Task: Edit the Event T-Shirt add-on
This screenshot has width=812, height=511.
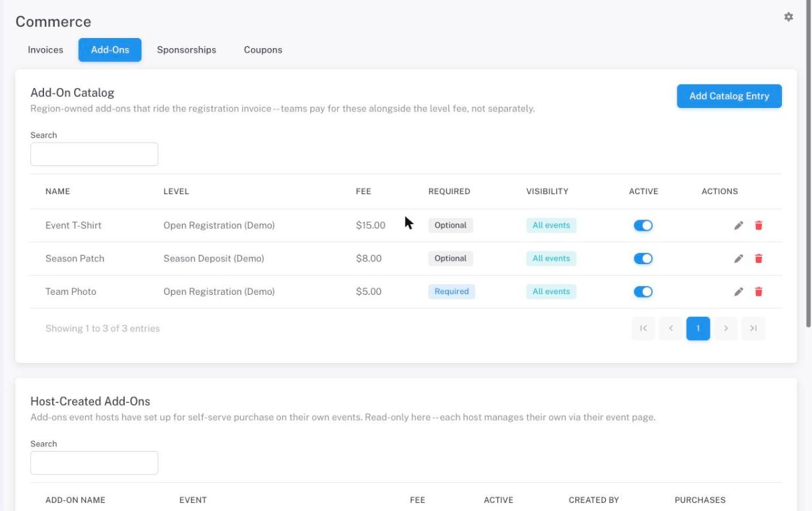Action: click(x=739, y=225)
